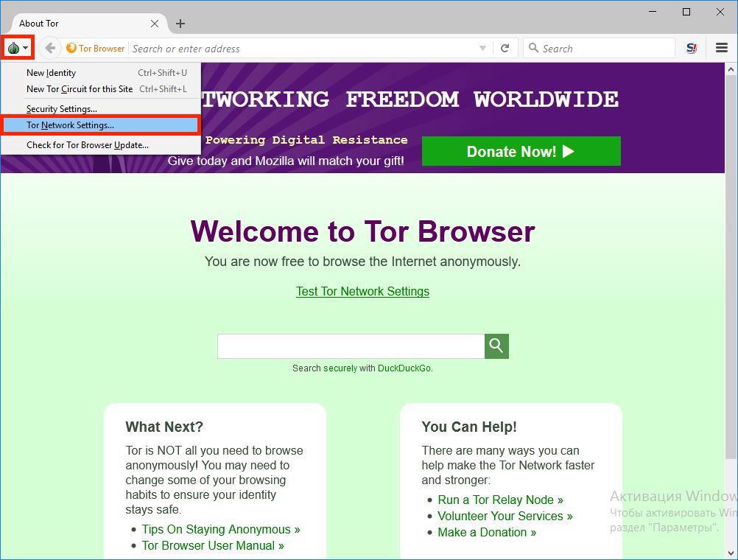Click the Donate Now button
738x560 pixels.
tap(521, 151)
